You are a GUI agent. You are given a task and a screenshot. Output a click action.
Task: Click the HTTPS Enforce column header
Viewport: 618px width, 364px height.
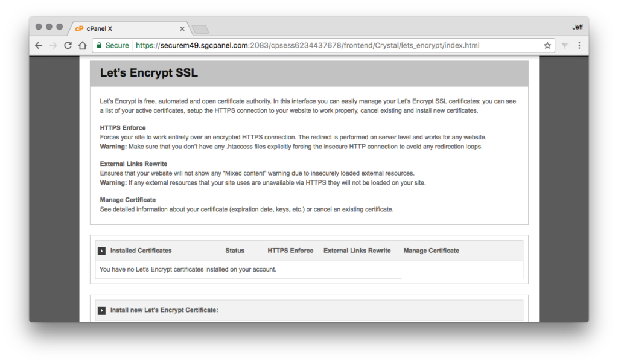click(x=290, y=251)
